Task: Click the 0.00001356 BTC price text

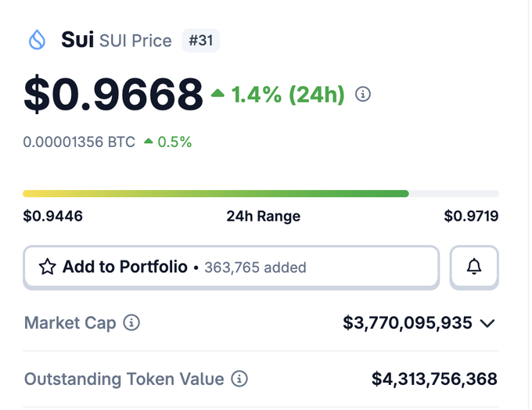Action: click(79, 142)
